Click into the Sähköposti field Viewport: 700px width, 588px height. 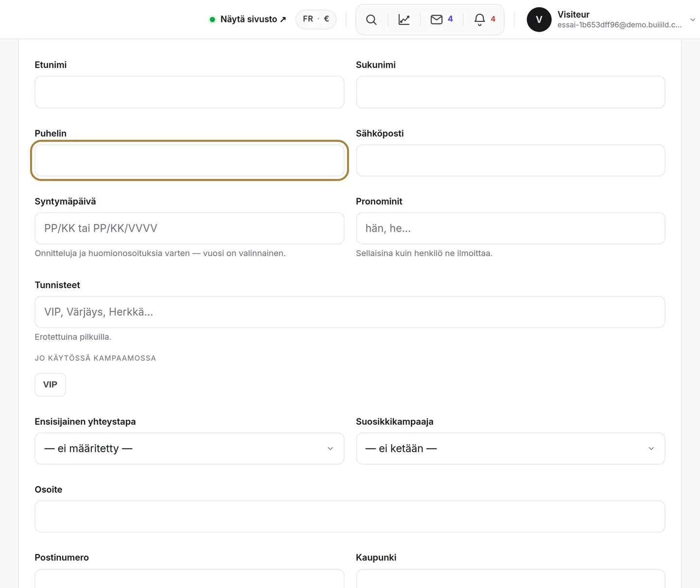[510, 160]
